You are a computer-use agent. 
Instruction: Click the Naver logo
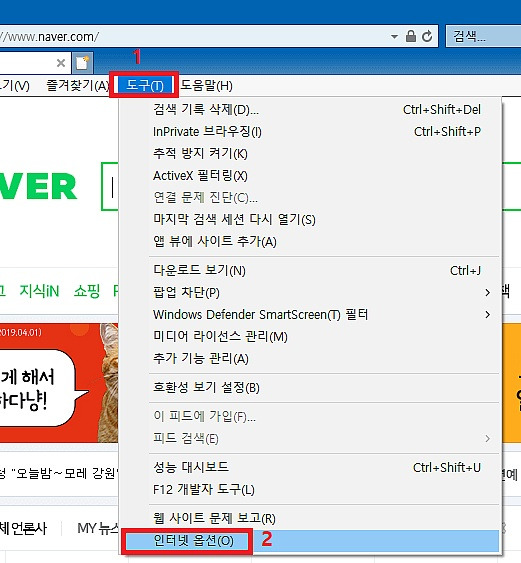click(38, 187)
